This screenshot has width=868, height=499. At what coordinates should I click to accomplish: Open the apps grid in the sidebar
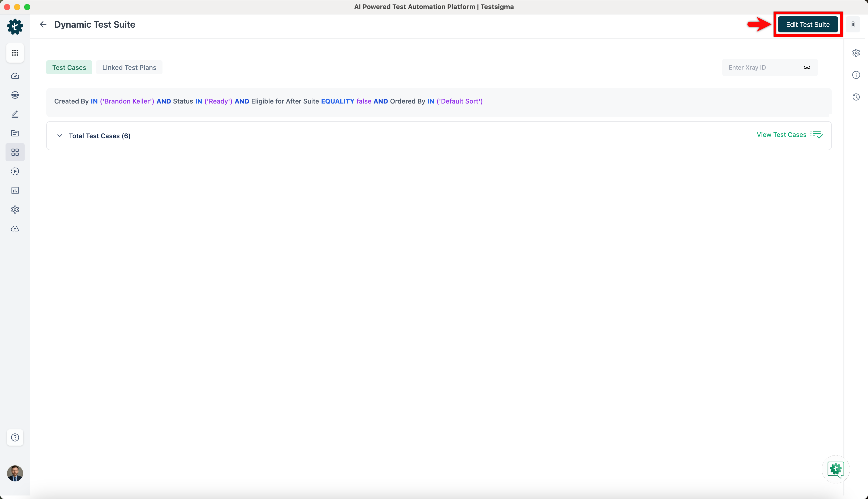15,53
